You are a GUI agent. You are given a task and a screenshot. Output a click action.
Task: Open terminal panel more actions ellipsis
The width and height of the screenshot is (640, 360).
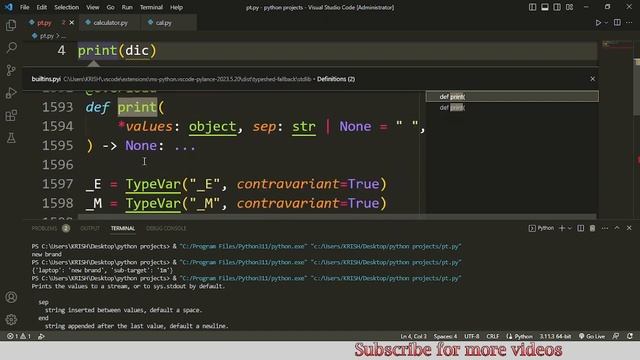tap(604, 228)
